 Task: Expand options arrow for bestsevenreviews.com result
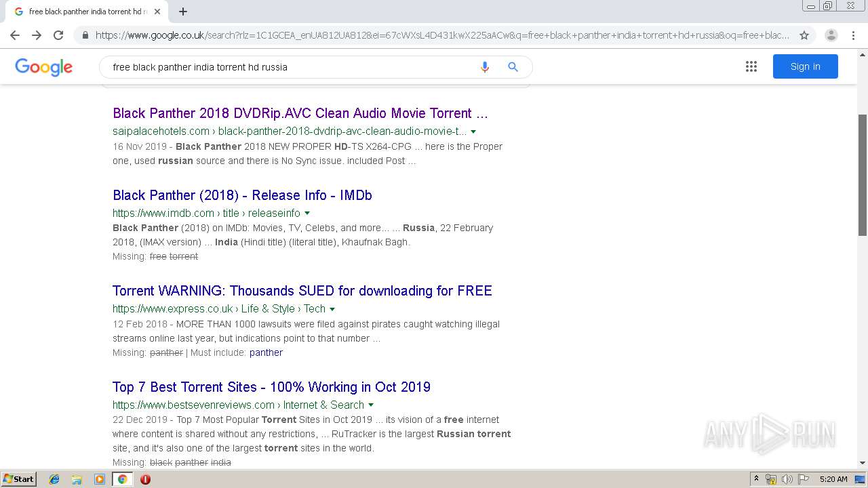point(371,405)
